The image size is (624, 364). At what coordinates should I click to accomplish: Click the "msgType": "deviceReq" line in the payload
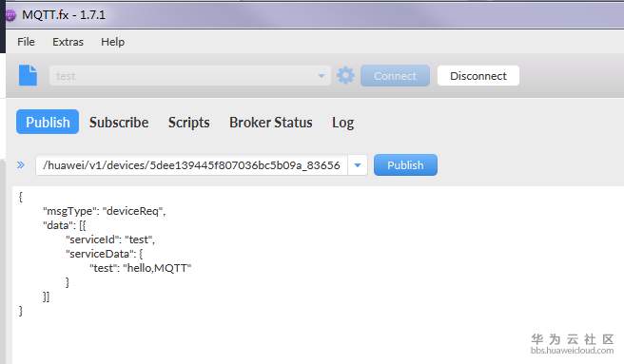coord(105,211)
